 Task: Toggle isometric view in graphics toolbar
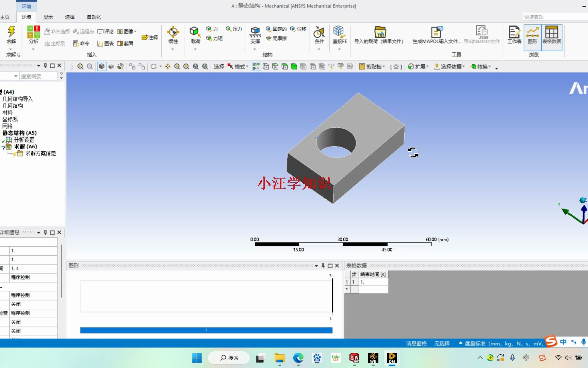(x=101, y=66)
